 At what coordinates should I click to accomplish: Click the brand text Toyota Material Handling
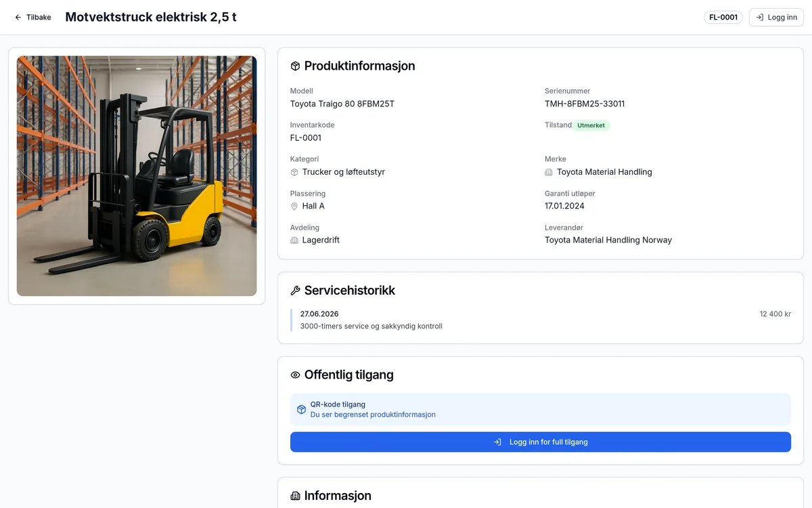[x=604, y=172]
